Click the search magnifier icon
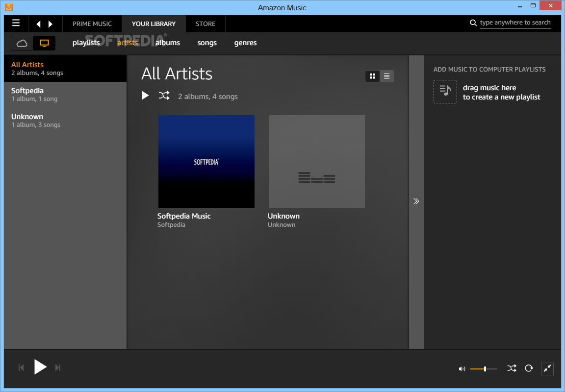This screenshot has height=392, width=565. [473, 23]
